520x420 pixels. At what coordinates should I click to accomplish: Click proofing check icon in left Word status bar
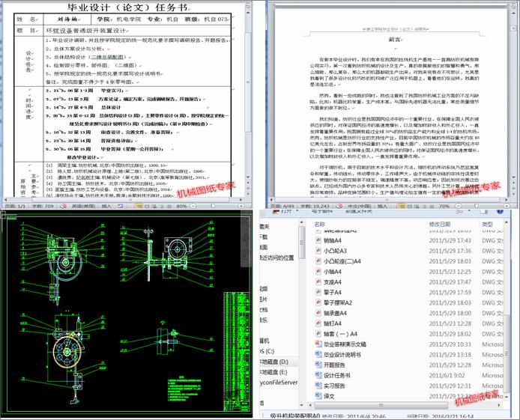tap(63, 206)
